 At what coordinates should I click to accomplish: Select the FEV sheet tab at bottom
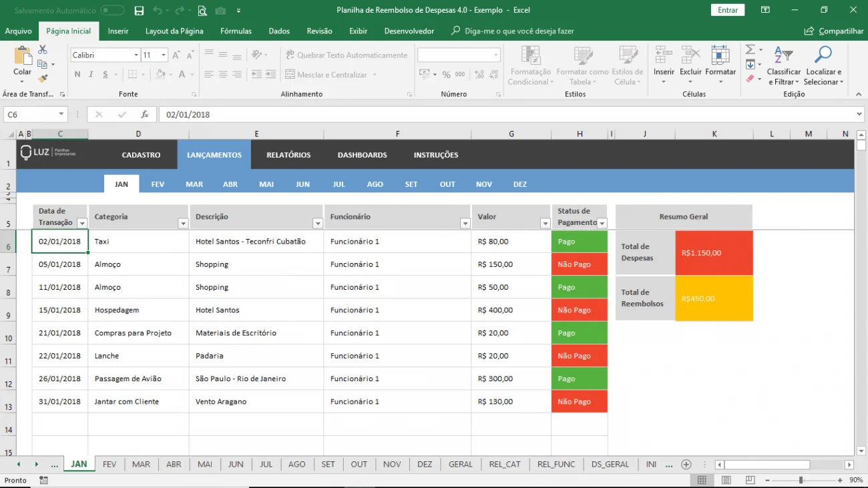coord(110,464)
